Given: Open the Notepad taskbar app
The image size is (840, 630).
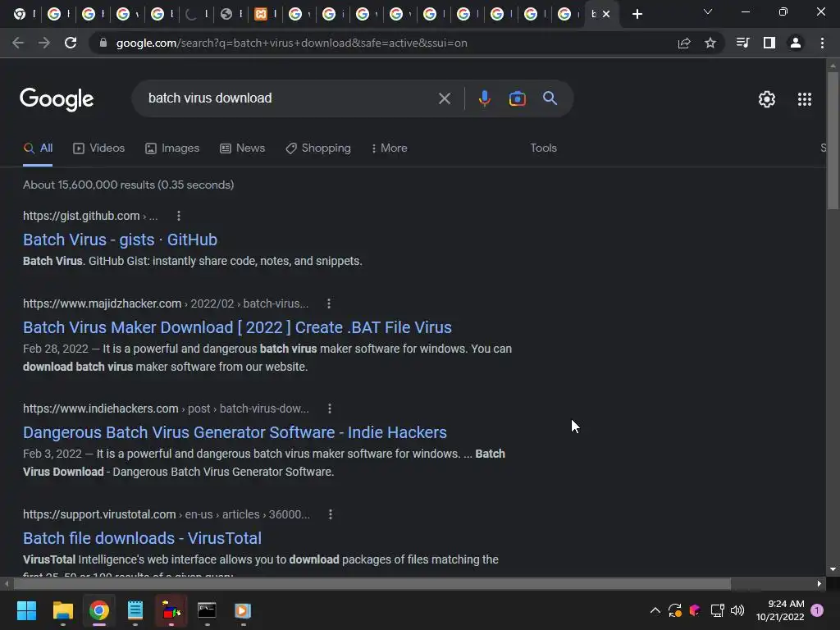Looking at the screenshot, I should 135,610.
